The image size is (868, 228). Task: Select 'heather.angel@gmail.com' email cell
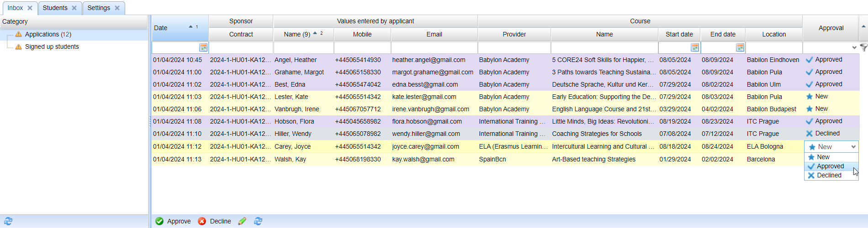click(429, 60)
